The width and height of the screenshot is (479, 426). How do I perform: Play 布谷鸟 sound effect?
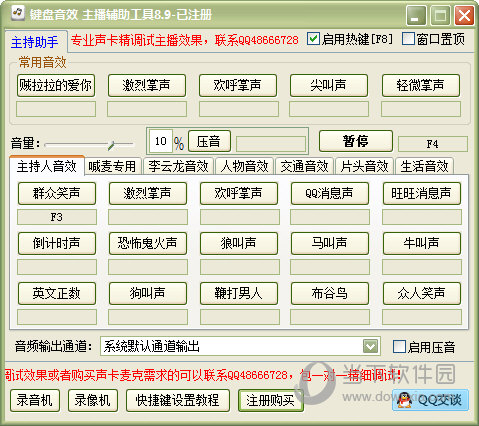[330, 293]
